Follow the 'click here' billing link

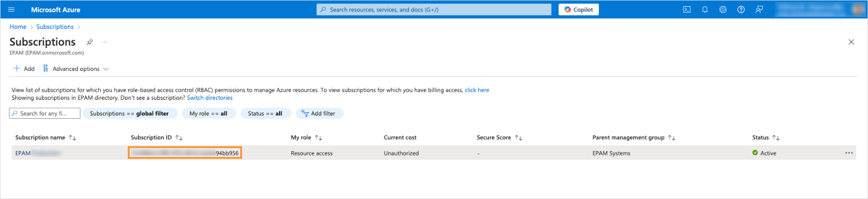[x=477, y=90]
